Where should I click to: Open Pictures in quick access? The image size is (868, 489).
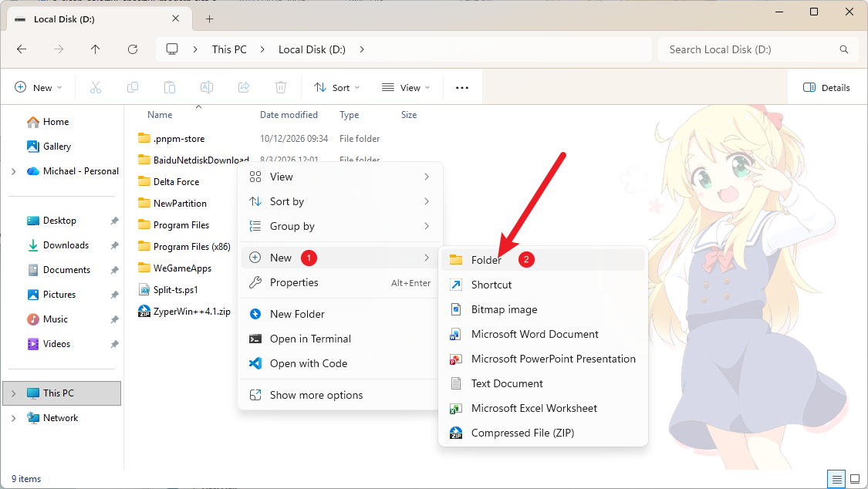tap(62, 295)
